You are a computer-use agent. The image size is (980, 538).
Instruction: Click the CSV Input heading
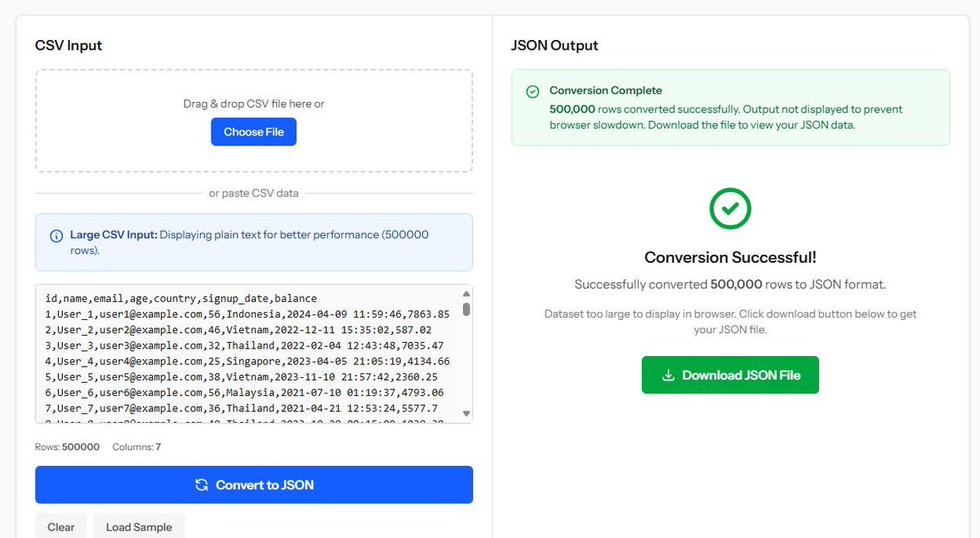69,46
